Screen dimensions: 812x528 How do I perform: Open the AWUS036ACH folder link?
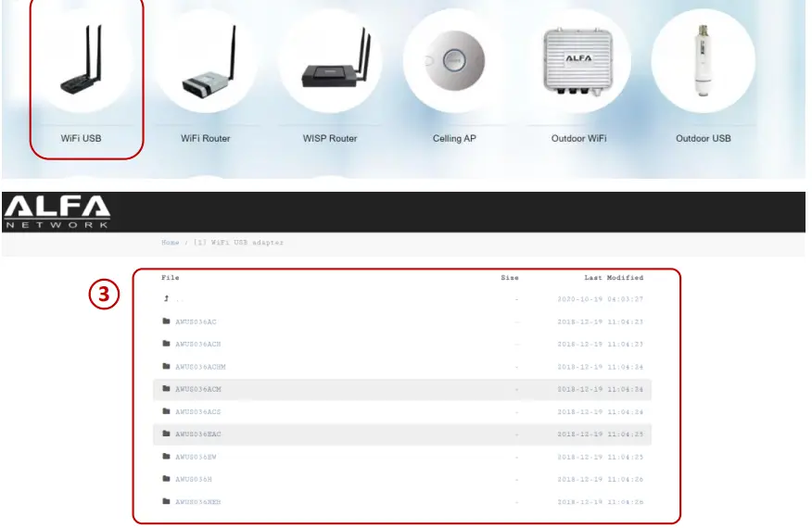(x=197, y=345)
